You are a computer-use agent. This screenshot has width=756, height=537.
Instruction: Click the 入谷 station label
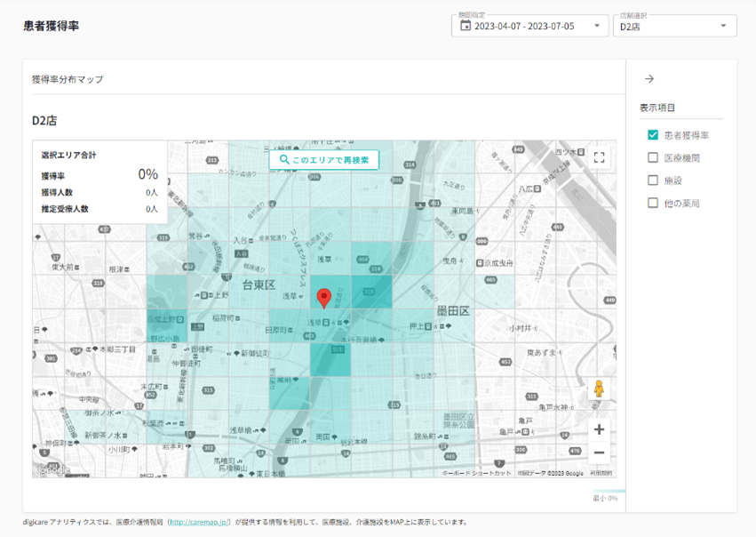pos(241,240)
